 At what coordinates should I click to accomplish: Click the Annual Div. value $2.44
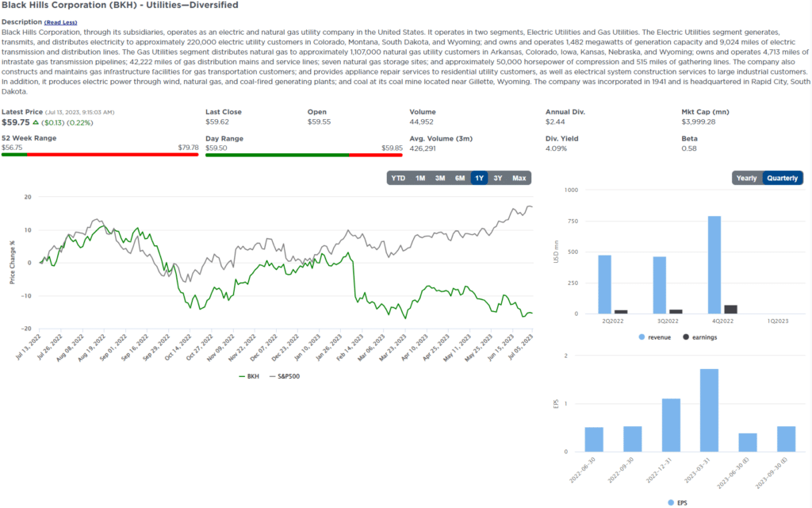(x=555, y=121)
